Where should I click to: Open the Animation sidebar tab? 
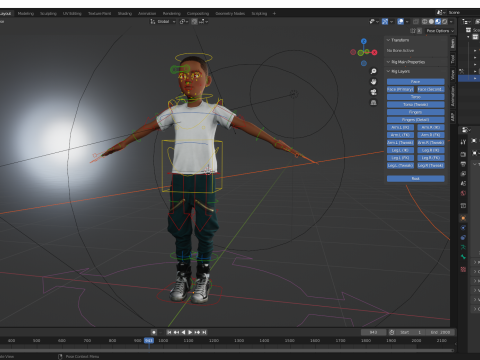(453, 96)
